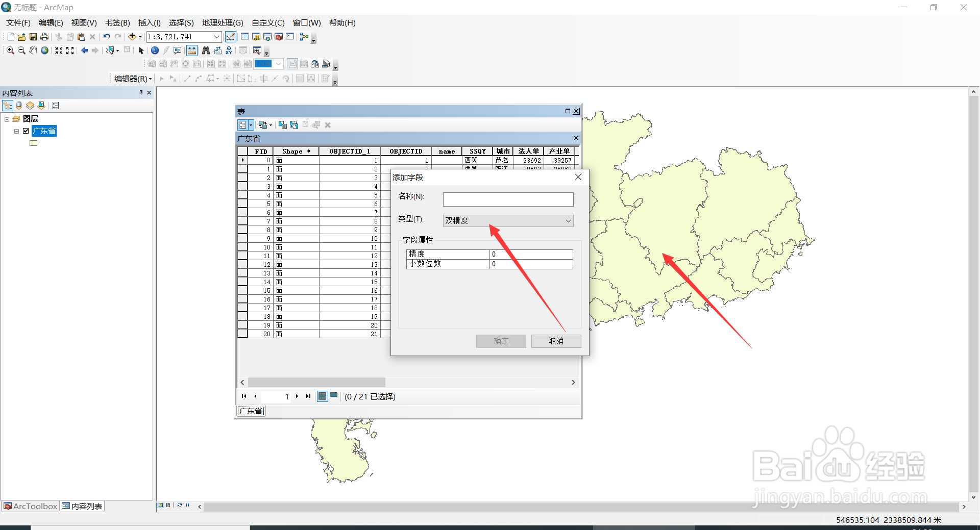Click the Full Extent globe icon
This screenshot has width=980, height=530.
pyautogui.click(x=44, y=51)
